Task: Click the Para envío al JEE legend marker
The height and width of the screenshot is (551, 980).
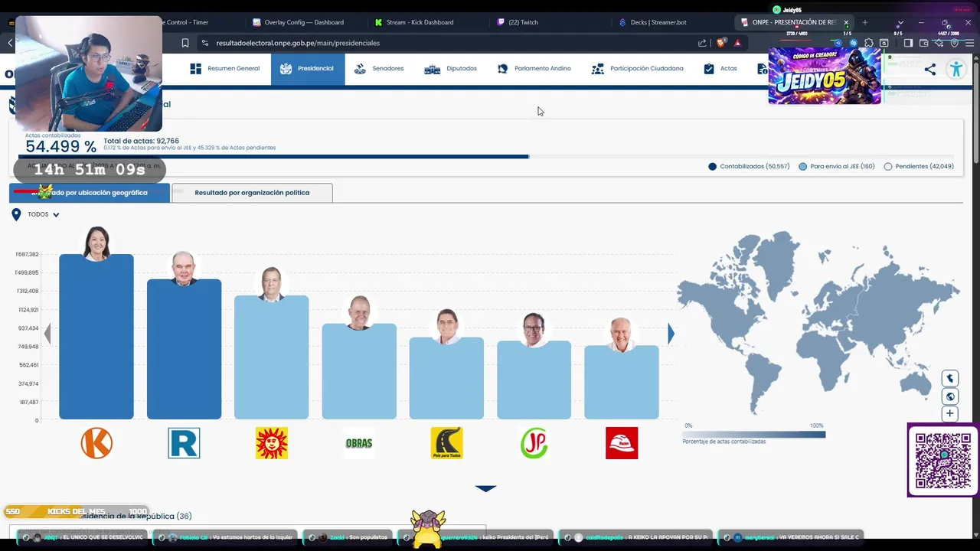Action: 802,166
